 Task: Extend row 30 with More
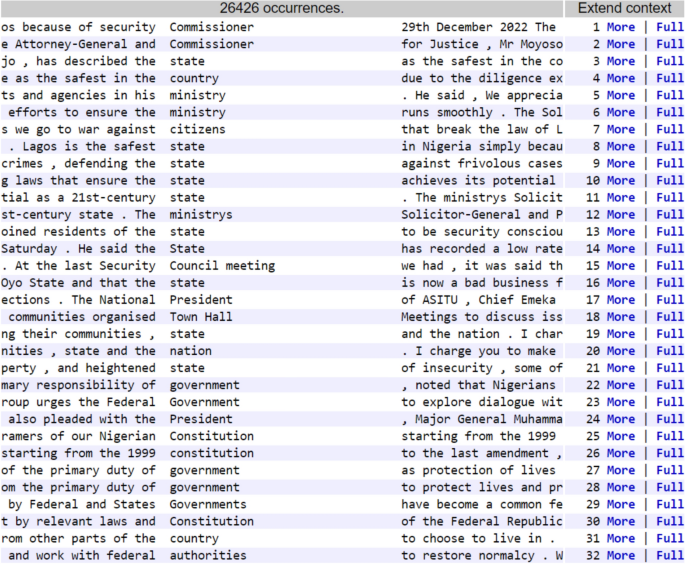pos(620,521)
